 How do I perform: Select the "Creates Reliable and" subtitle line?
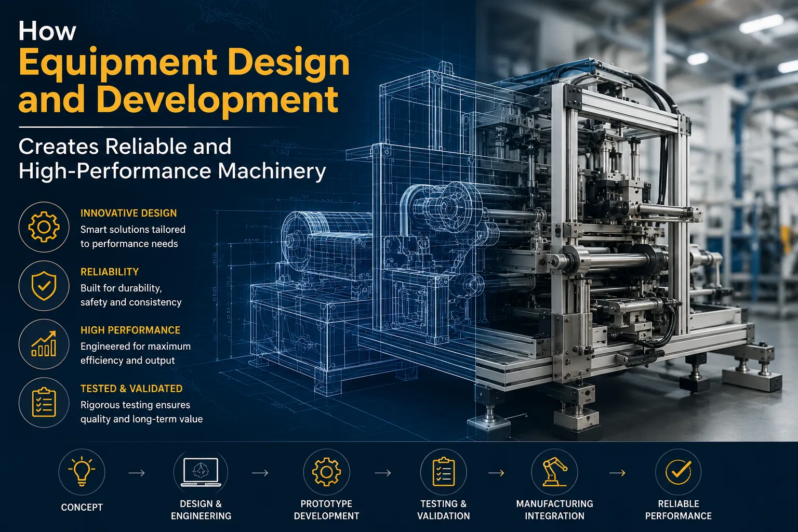pyautogui.click(x=125, y=147)
